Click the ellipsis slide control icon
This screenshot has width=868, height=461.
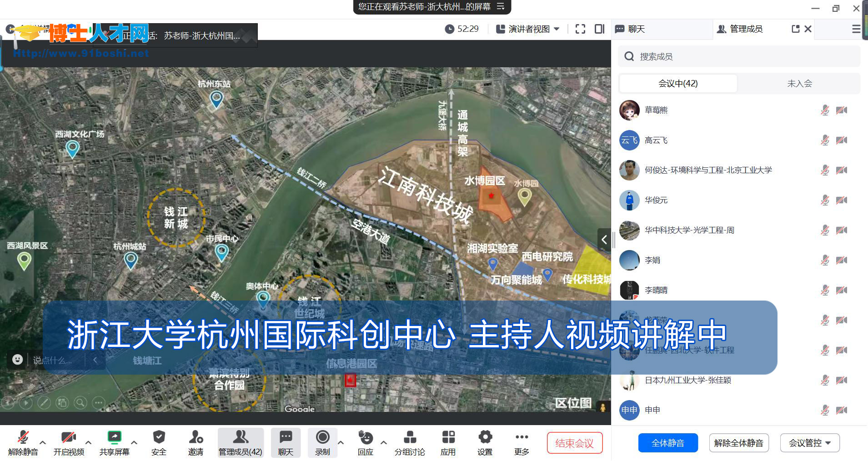coord(99,402)
